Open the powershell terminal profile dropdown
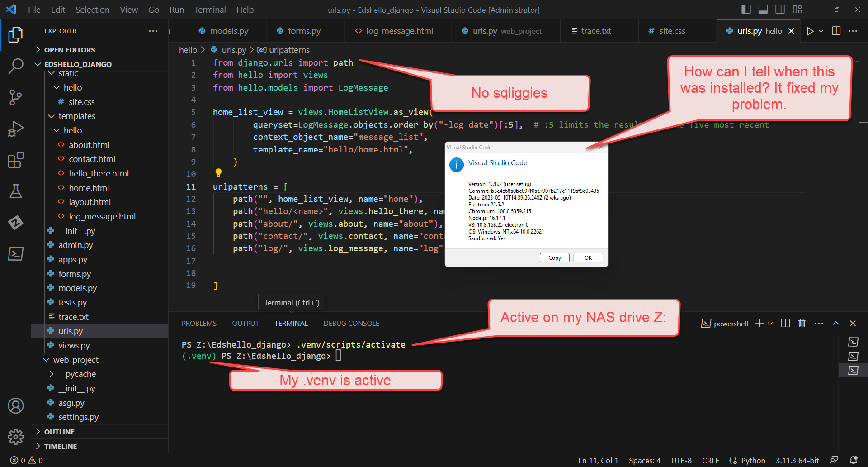The height and width of the screenshot is (467, 868). [x=770, y=323]
